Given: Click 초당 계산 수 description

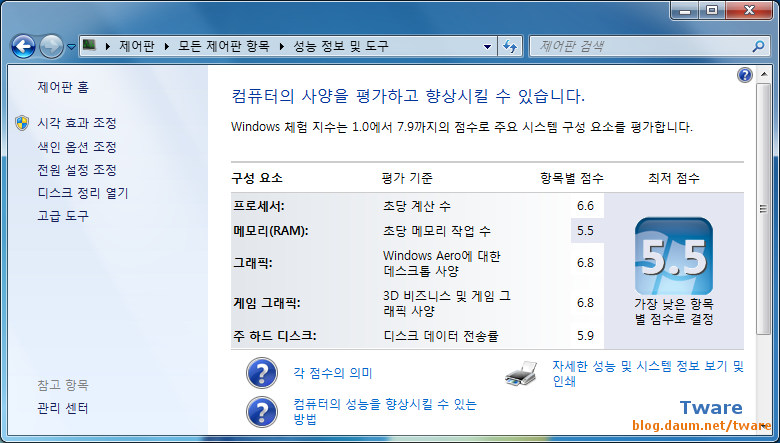Looking at the screenshot, I should click(417, 206).
